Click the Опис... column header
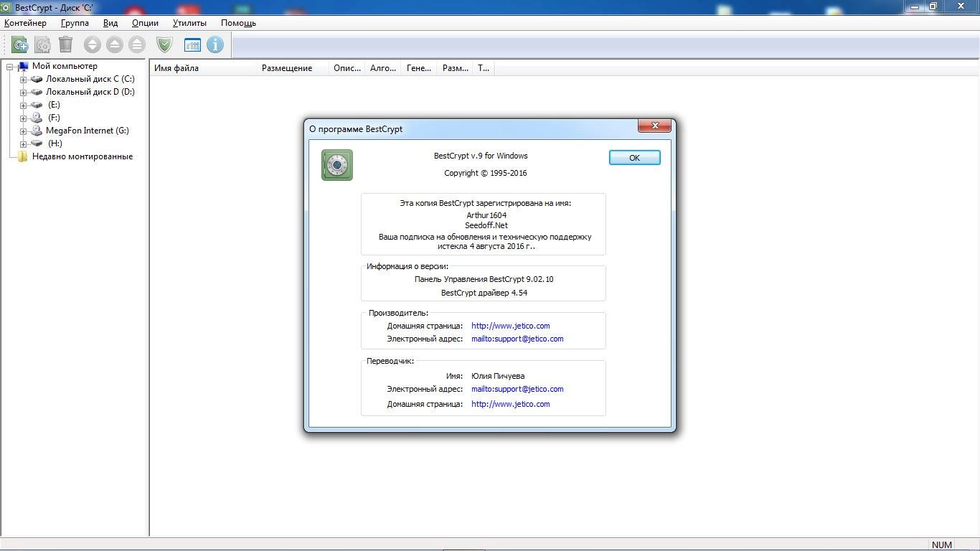 pyautogui.click(x=347, y=68)
